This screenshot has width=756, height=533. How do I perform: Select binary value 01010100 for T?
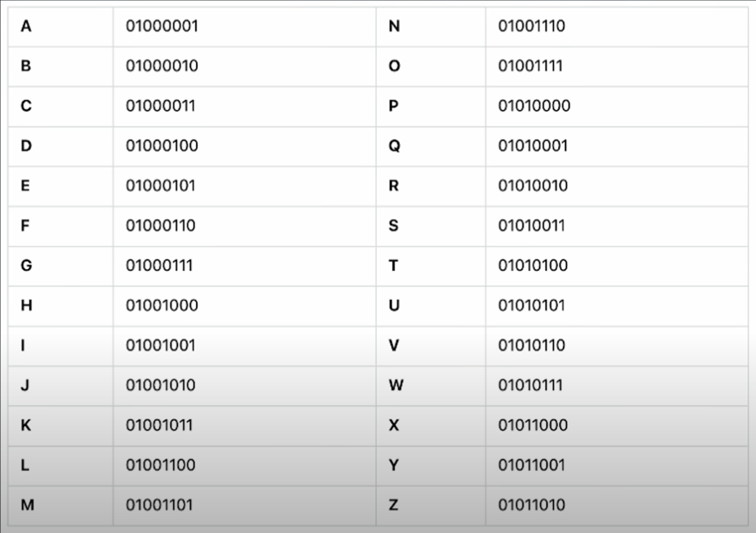(x=532, y=266)
